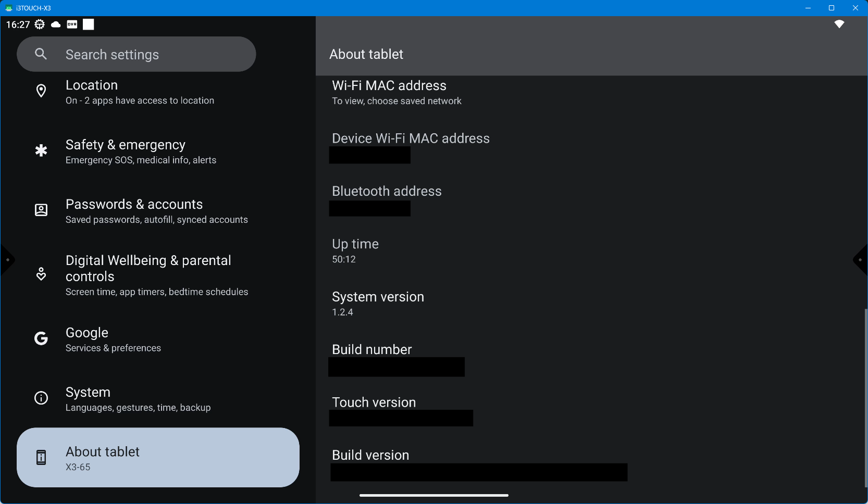Screen dimensions: 868x504
Task: Open the Wi-Fi MAC address entry
Action: point(396,92)
